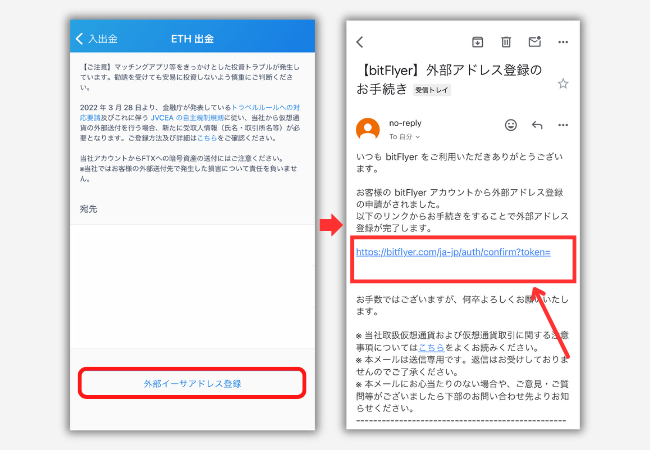Click the ETH 出金 title text
Image resolution: width=650 pixels, height=450 pixels.
(x=192, y=39)
